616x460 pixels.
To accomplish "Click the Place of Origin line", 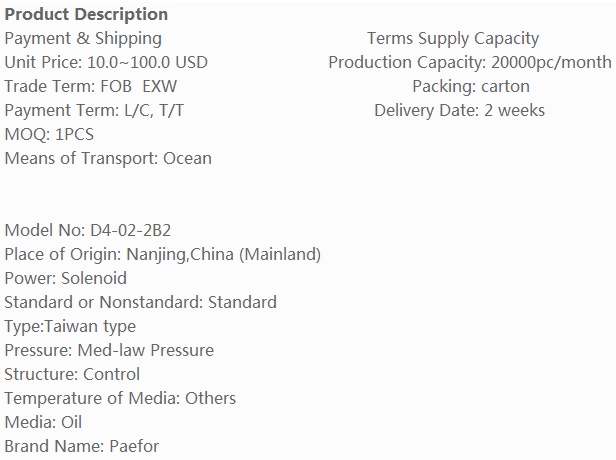I will pos(163,254).
